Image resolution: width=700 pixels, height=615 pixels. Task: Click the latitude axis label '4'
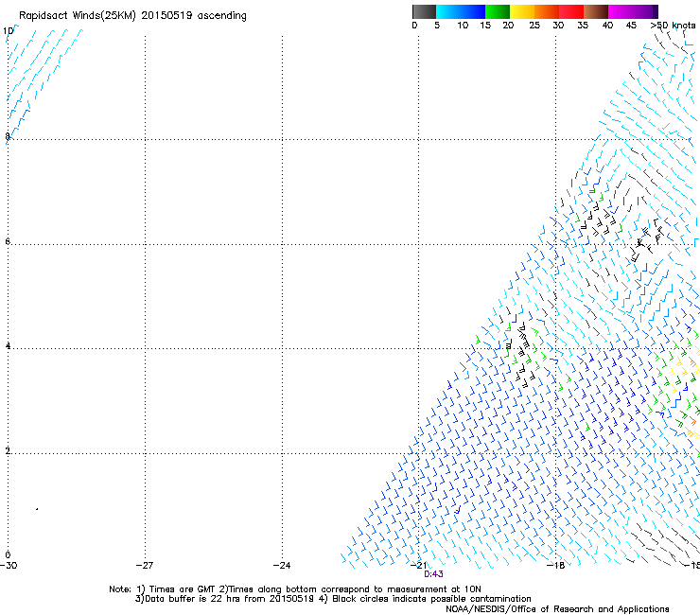tap(8, 345)
